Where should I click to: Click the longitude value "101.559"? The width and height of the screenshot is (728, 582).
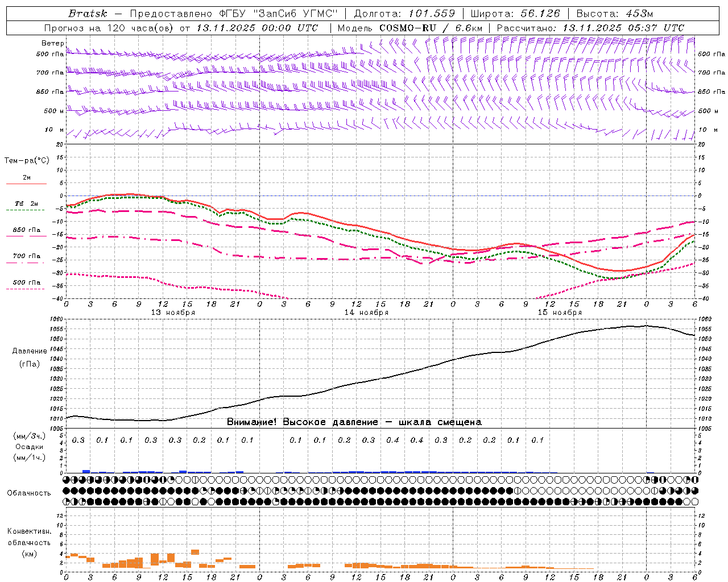click(x=432, y=14)
